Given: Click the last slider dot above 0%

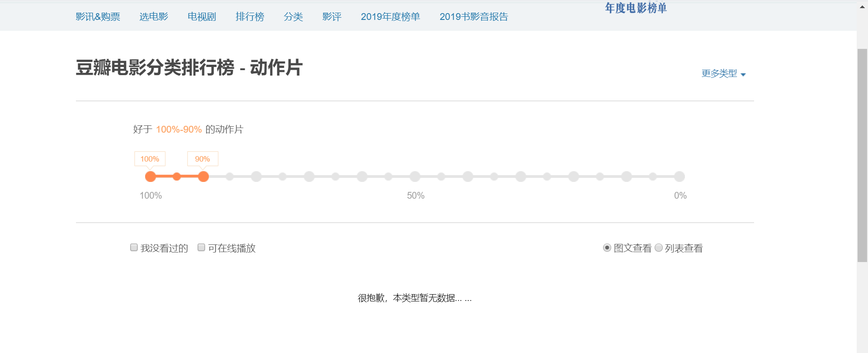Looking at the screenshot, I should tap(679, 176).
